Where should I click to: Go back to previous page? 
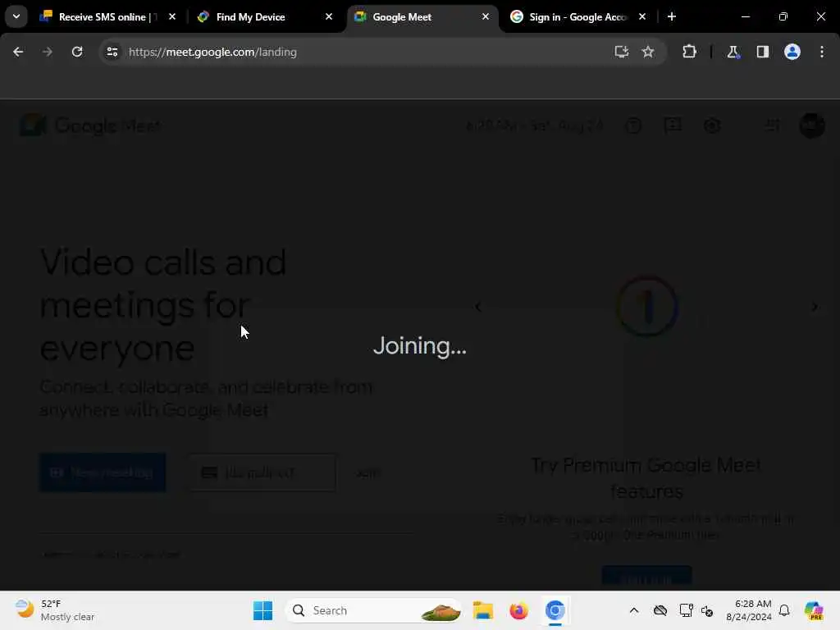coord(18,52)
